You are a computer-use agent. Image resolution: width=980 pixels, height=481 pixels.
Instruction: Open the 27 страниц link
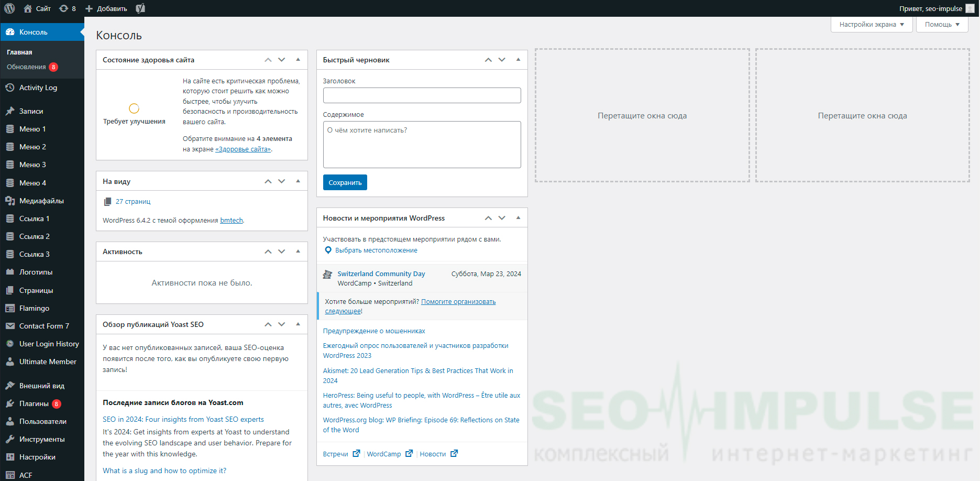[133, 201]
